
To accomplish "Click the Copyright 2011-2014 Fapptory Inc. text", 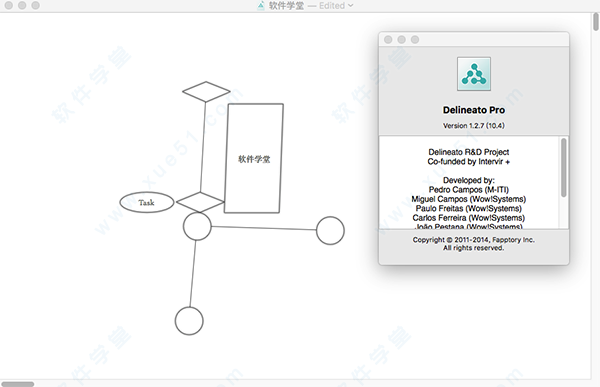I will coord(474,240).
